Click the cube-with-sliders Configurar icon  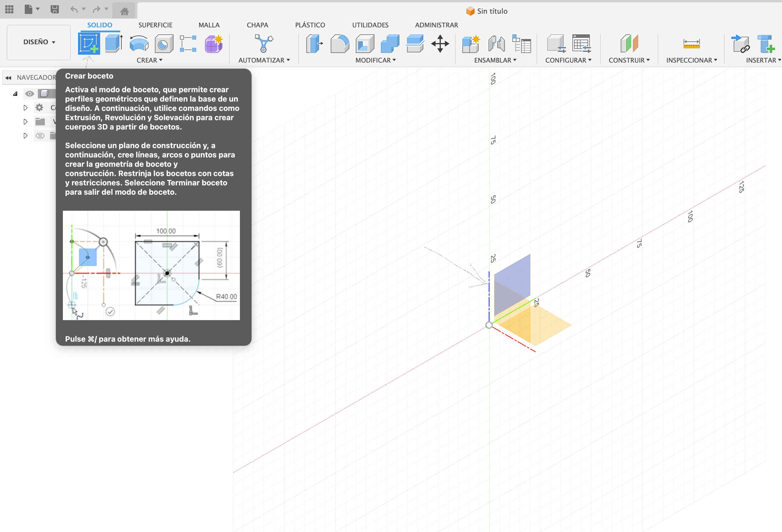point(556,44)
